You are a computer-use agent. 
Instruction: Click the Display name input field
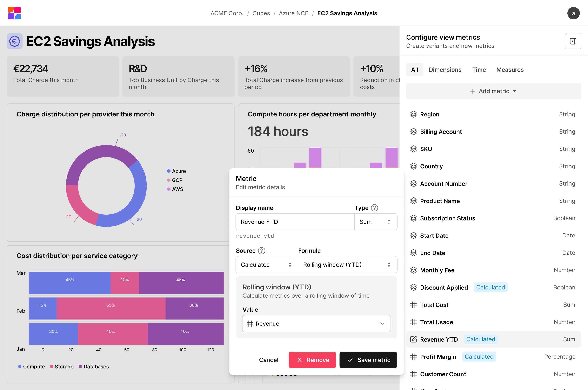click(x=295, y=222)
